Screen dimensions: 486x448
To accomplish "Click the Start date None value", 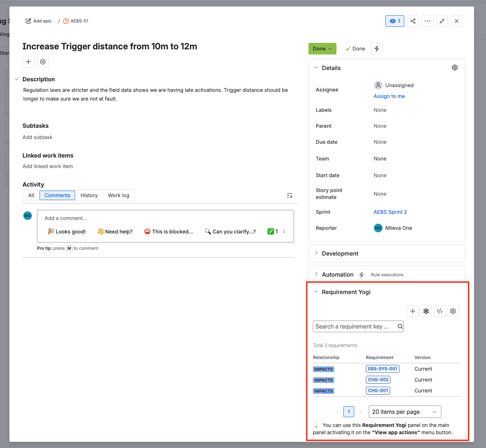I will 380,175.
